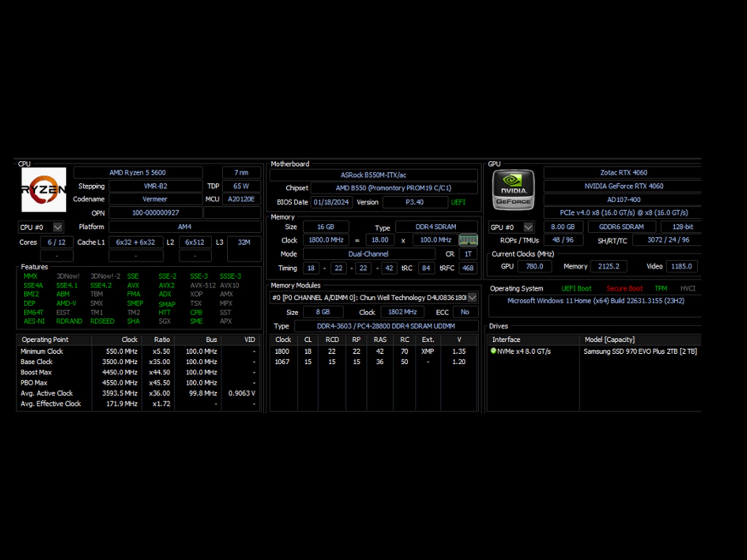Screen dimensions: 747x560
Task: Click the green memory module icon
Action: [468, 240]
